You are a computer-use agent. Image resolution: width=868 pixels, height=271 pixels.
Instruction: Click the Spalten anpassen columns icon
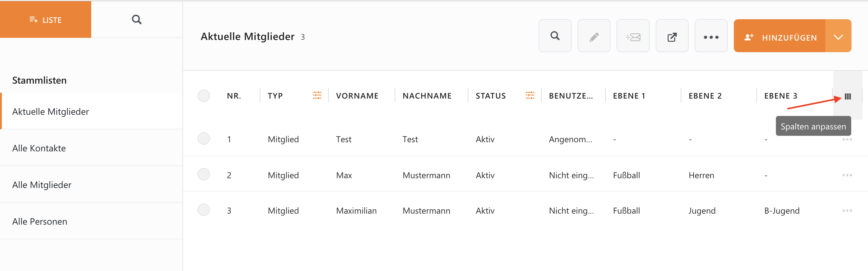coord(848,96)
